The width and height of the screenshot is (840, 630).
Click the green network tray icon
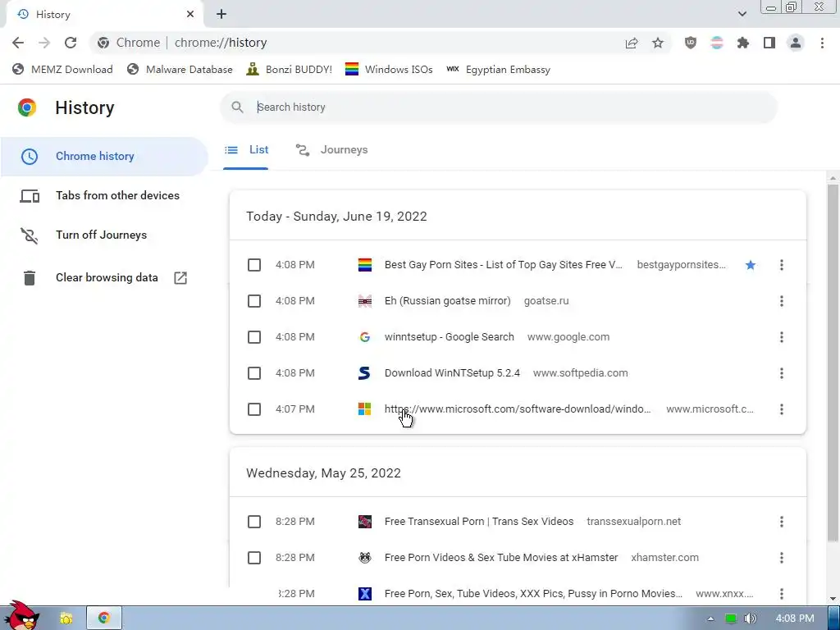731,619
